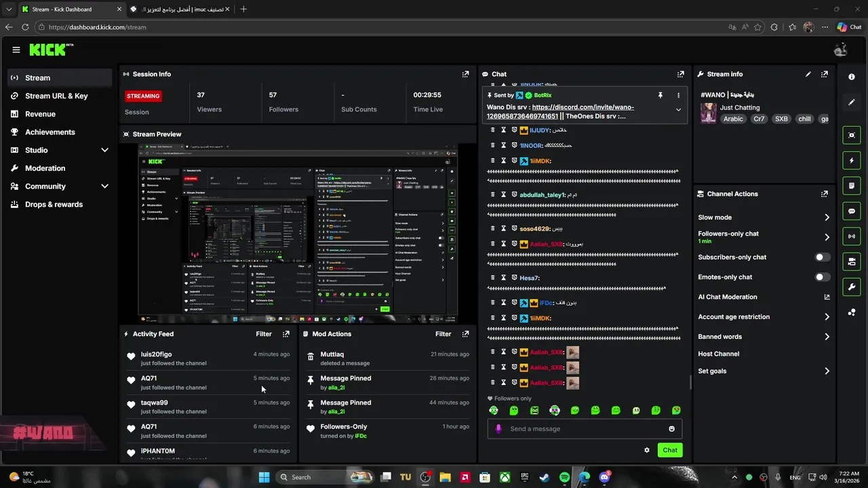This screenshot has width=868, height=488.
Task: Pop out the Chat panel
Action: [x=680, y=74]
